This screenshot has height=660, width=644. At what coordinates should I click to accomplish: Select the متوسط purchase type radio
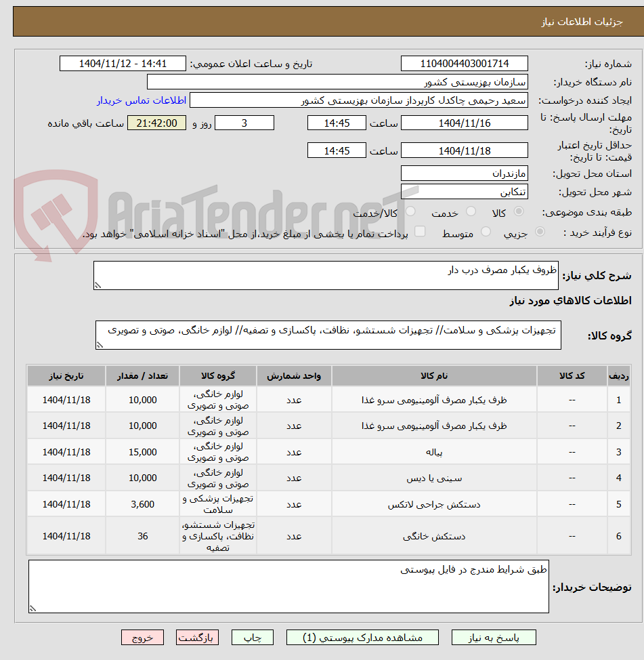486,232
